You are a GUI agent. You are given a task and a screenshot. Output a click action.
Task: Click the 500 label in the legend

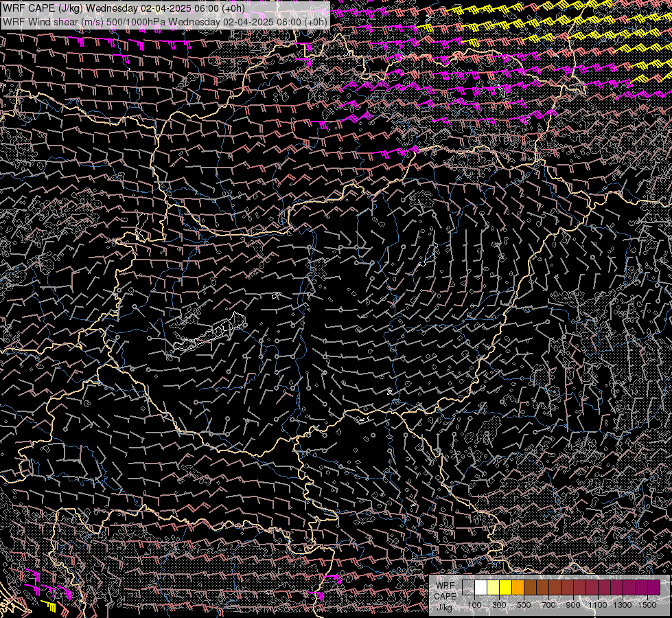pos(524,605)
